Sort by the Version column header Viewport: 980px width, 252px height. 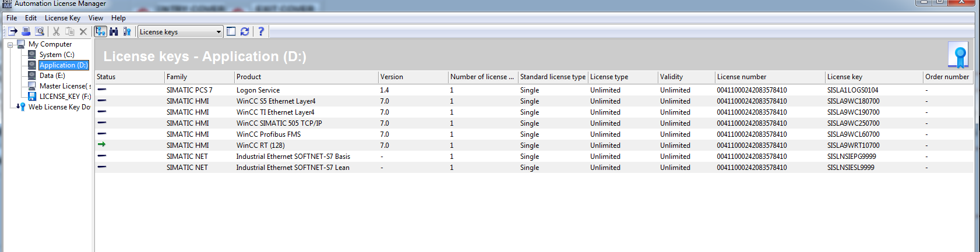click(x=414, y=76)
